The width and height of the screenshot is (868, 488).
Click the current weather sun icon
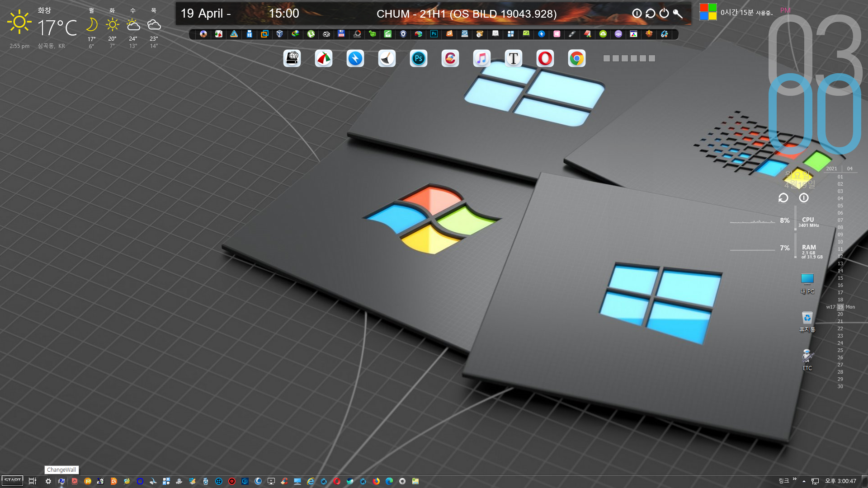[x=19, y=22]
